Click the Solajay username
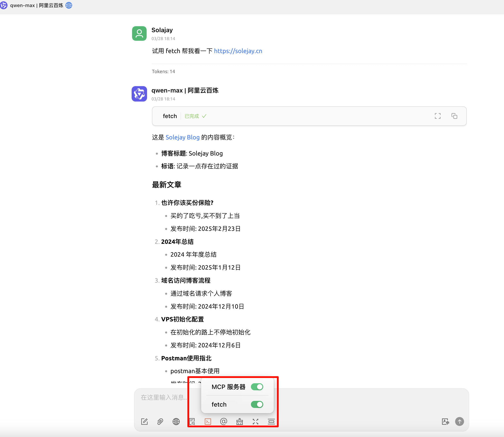504x437 pixels. click(x=162, y=30)
